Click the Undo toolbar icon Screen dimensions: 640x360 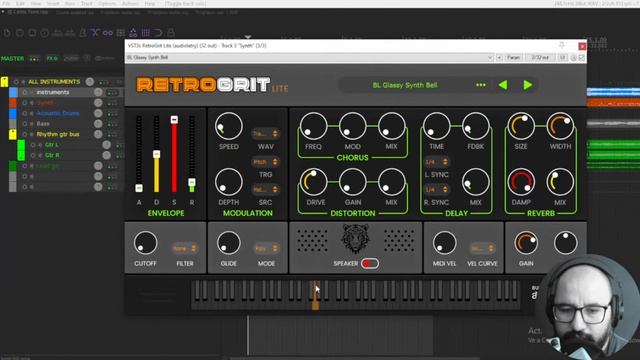click(x=58, y=33)
